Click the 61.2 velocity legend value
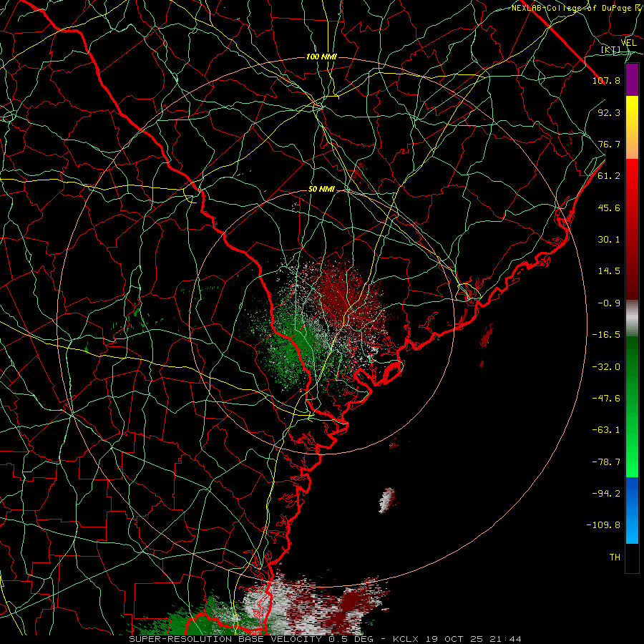Image resolution: width=644 pixels, height=644 pixels. 609,176
